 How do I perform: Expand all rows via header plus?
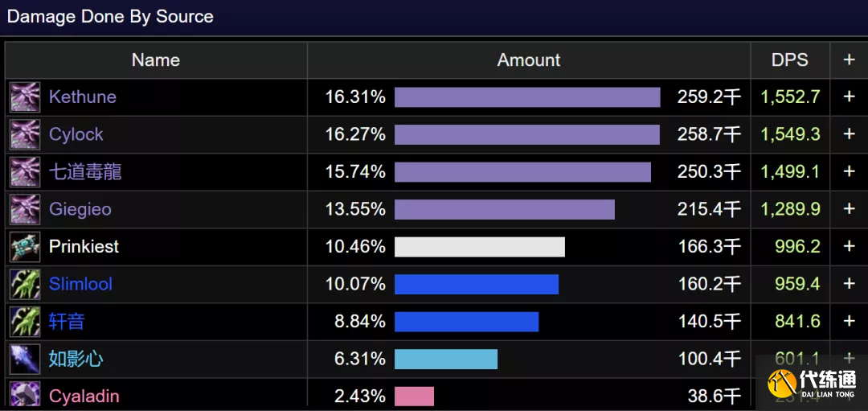click(x=849, y=60)
